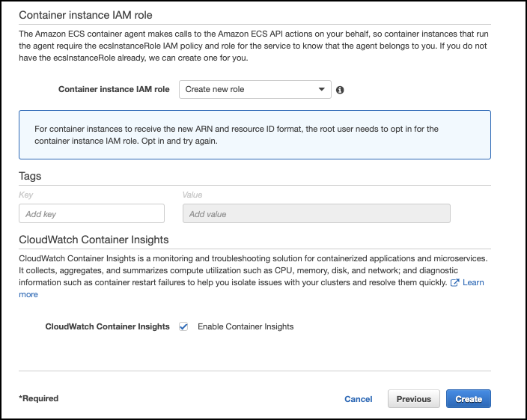Click the blue Create button
527x420 pixels.
tap(469, 399)
